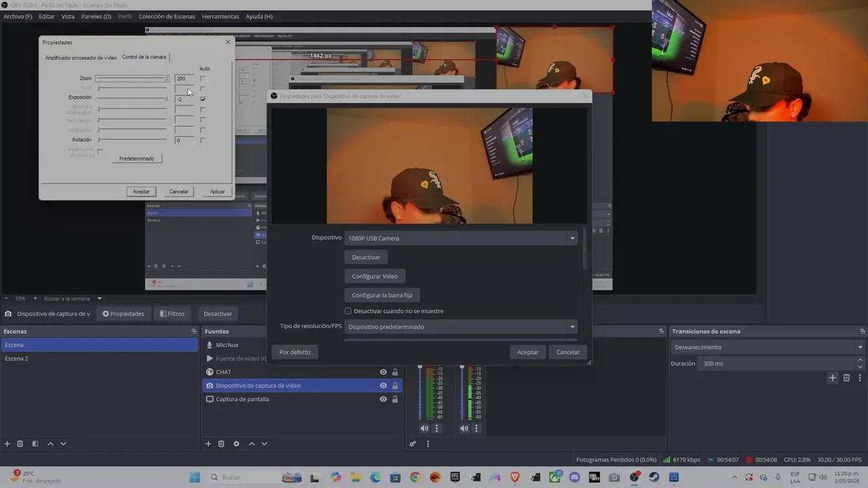Click the Rotación slider
This screenshot has width=868, height=488.
[132, 140]
